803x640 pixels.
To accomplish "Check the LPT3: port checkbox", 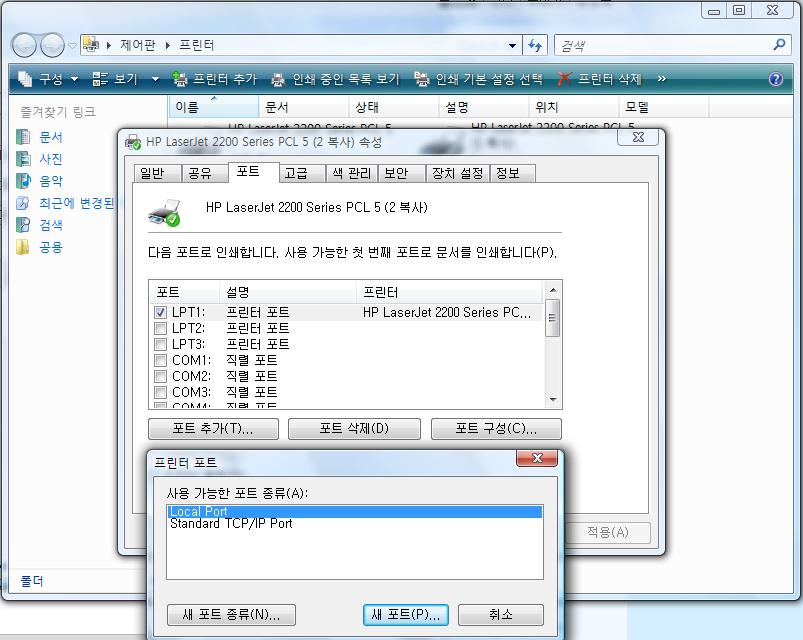I will (x=160, y=344).
